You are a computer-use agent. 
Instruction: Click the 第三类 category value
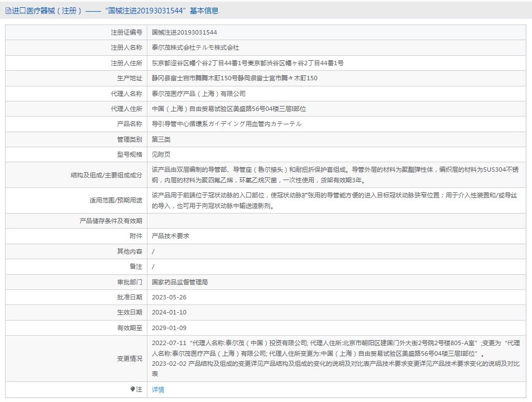click(161, 139)
